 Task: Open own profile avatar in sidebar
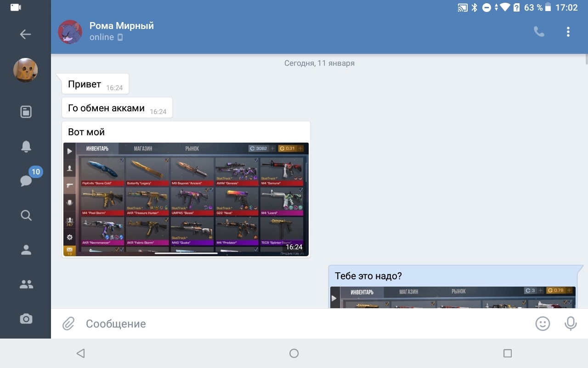coord(25,70)
